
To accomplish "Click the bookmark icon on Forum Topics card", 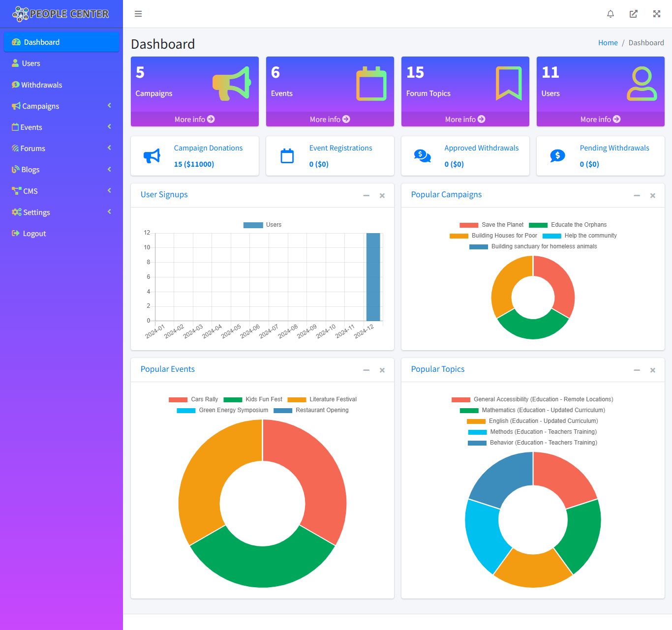I will tap(509, 83).
